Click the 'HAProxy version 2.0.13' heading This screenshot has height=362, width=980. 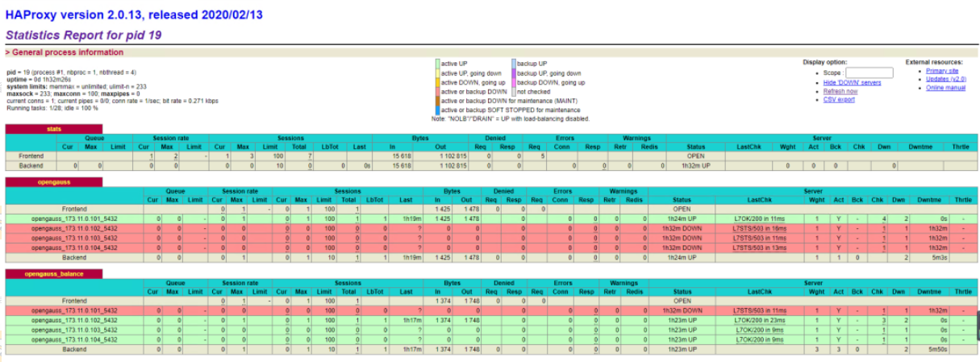coord(134,15)
